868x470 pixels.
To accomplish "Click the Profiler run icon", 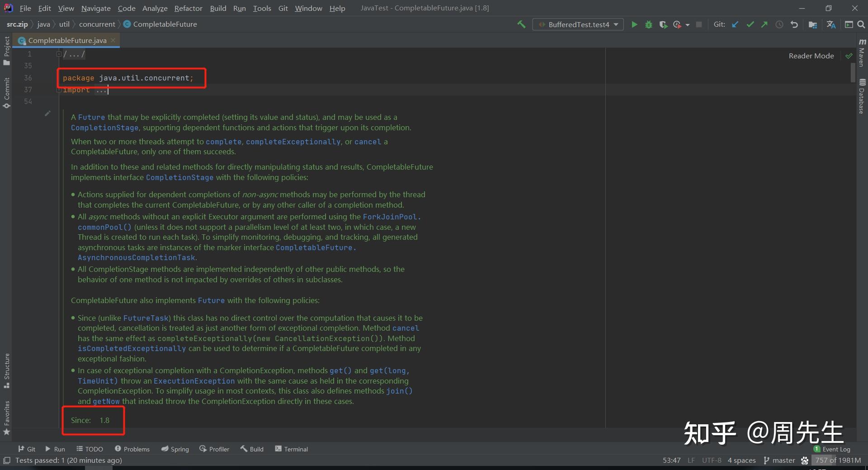I will pyautogui.click(x=677, y=24).
